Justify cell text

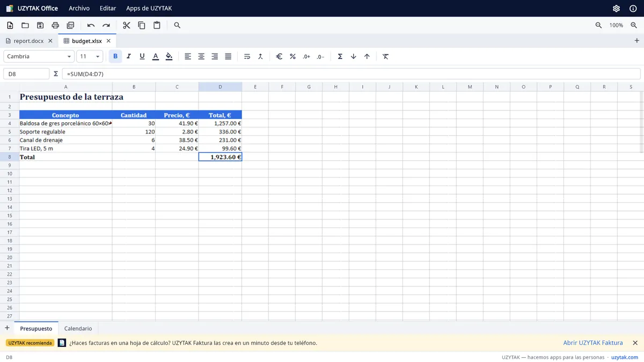click(228, 56)
